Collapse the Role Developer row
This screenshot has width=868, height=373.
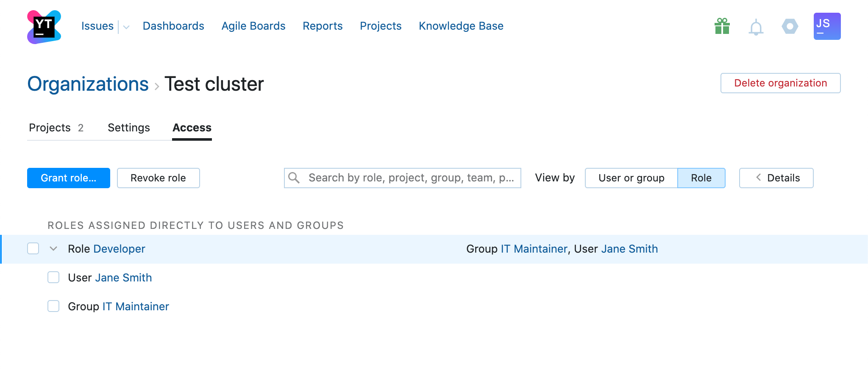(x=53, y=249)
